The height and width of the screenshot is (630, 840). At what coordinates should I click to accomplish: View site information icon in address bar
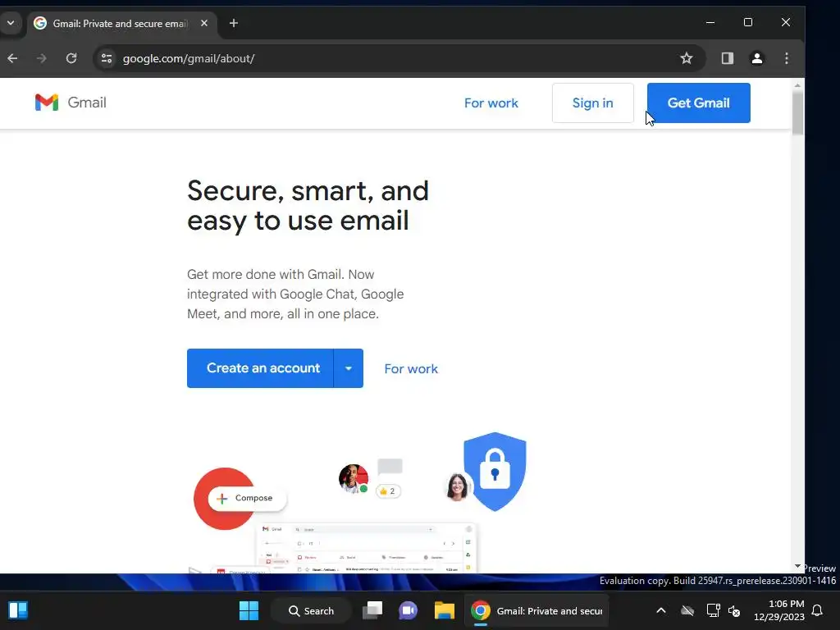coord(107,58)
